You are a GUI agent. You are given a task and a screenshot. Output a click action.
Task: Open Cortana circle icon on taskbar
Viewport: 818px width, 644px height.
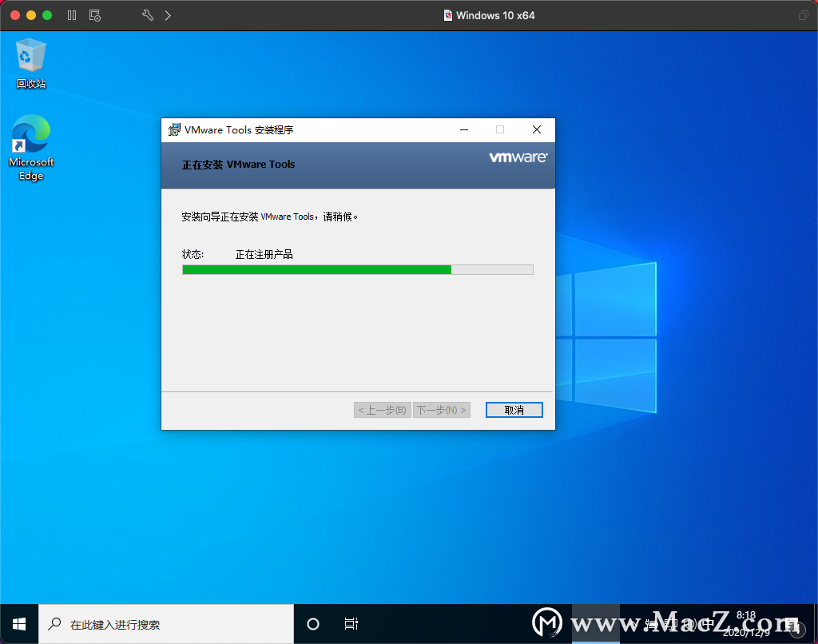coord(313,624)
